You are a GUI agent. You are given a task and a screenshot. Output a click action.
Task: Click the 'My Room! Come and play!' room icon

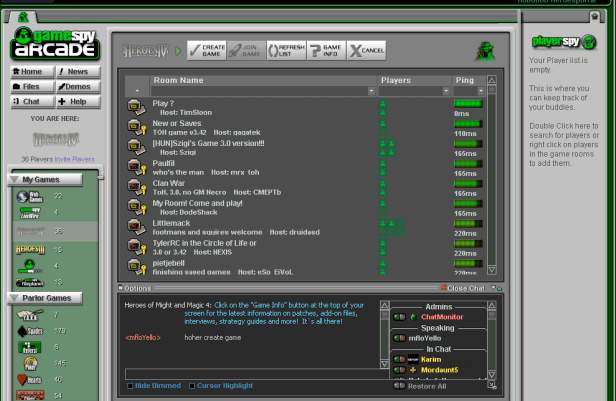coord(136,207)
